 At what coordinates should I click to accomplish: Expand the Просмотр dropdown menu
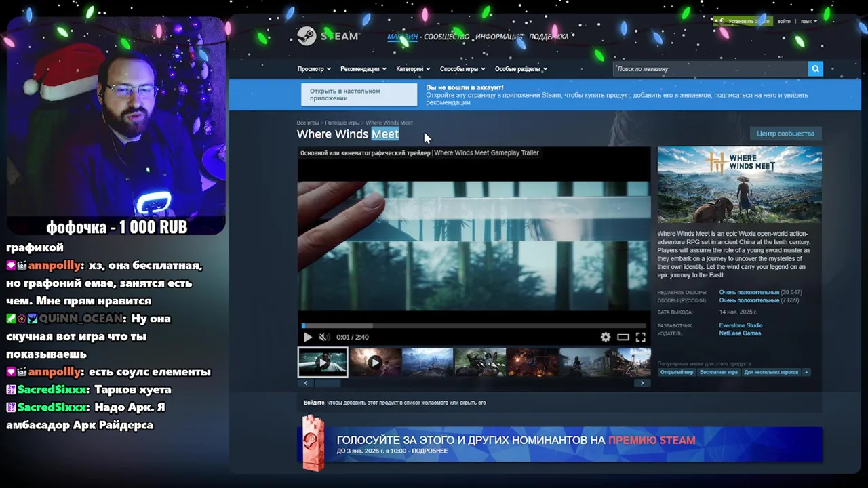coord(314,69)
